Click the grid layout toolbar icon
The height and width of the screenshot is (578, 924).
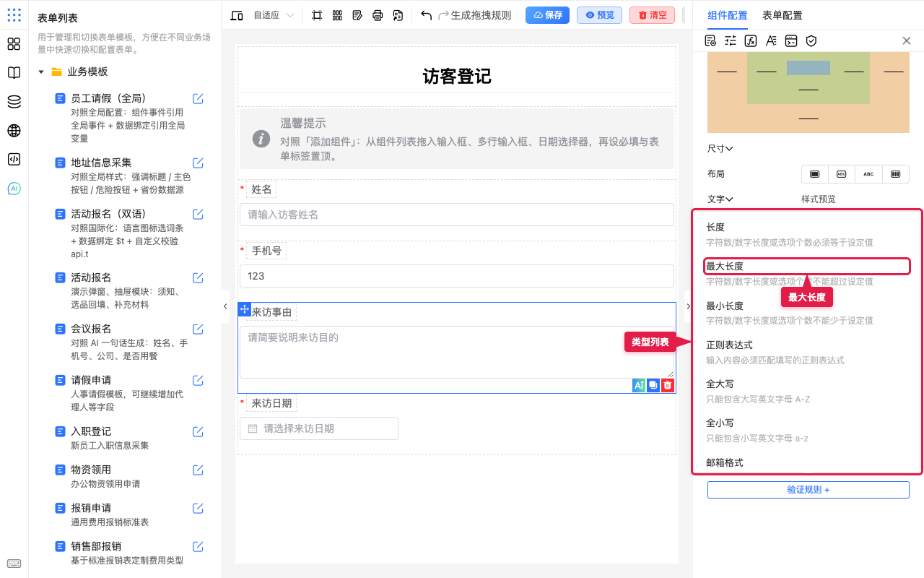337,15
